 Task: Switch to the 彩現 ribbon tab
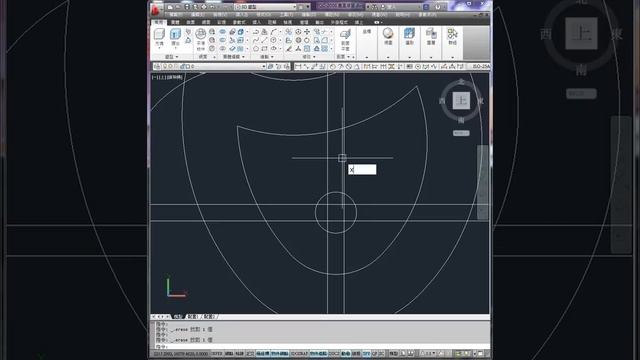tap(222, 22)
